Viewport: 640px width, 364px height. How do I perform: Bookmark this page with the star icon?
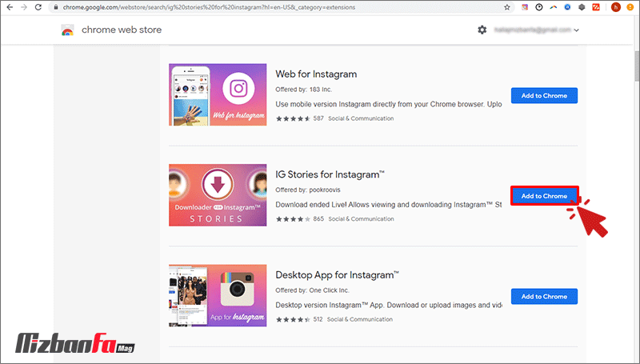tap(507, 7)
